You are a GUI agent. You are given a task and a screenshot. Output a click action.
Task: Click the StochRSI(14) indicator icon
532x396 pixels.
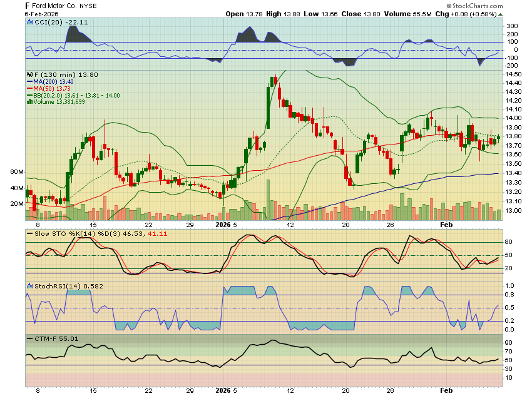coord(29,286)
